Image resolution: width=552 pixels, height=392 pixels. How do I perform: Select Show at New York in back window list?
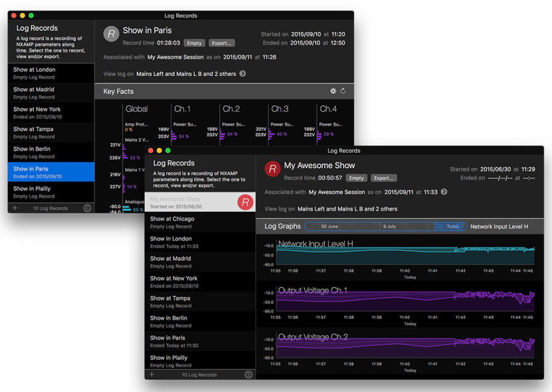(x=51, y=113)
